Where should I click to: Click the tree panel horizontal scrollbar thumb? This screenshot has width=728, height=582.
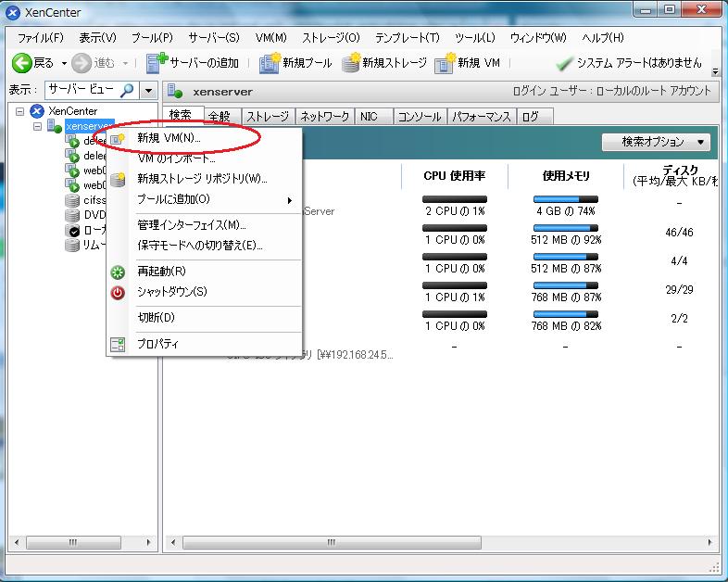(73, 542)
